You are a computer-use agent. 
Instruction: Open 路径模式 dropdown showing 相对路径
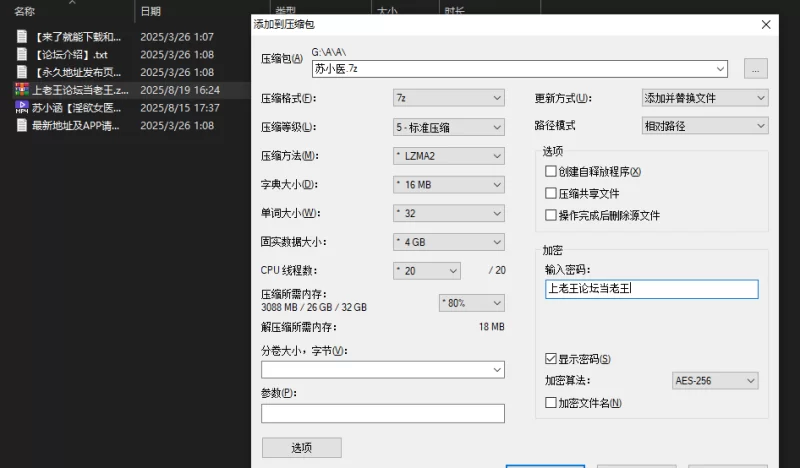[x=705, y=126]
